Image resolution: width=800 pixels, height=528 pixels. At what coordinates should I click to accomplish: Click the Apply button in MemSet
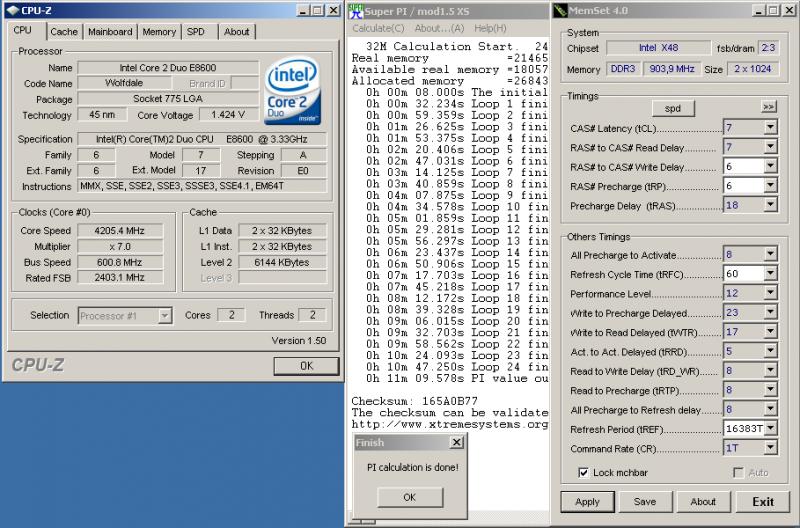pos(587,501)
